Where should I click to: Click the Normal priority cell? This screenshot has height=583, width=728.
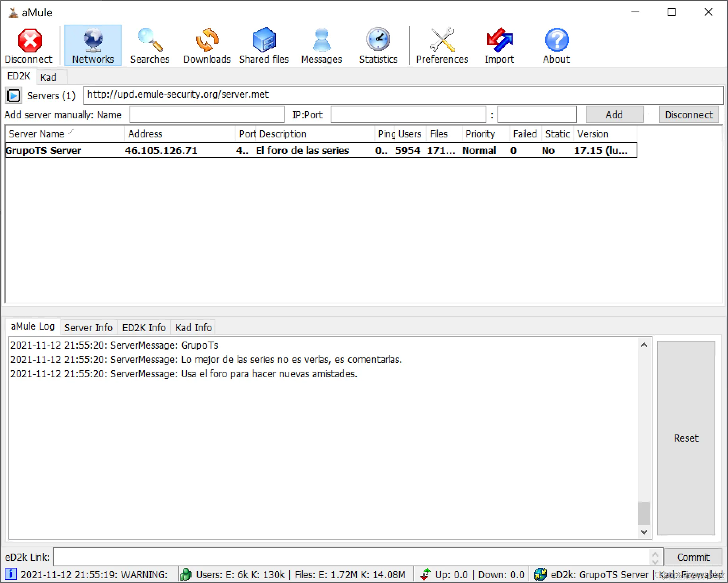[x=479, y=151]
